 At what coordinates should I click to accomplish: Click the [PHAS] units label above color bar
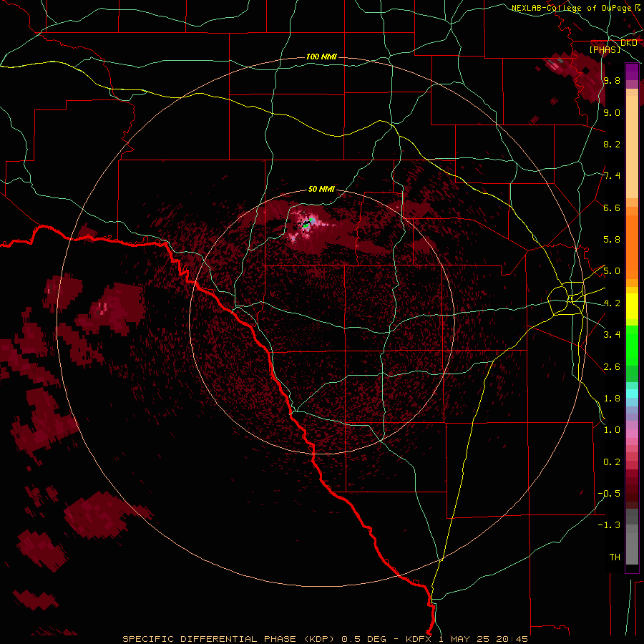605,50
